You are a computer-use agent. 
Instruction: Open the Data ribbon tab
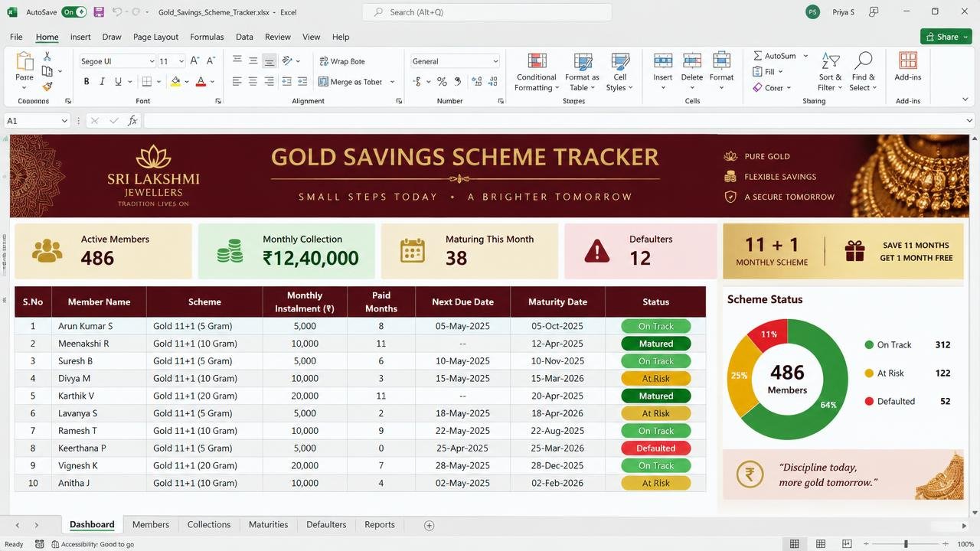pos(244,37)
